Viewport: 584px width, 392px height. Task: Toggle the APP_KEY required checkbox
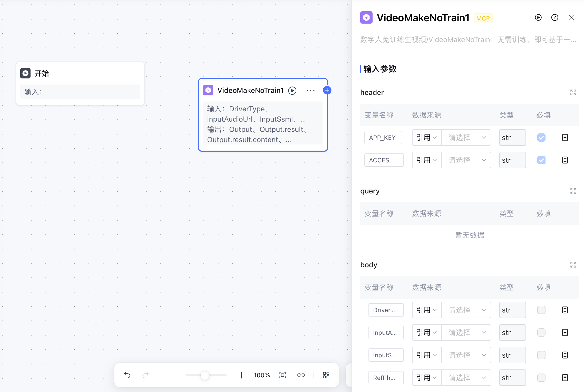541,138
